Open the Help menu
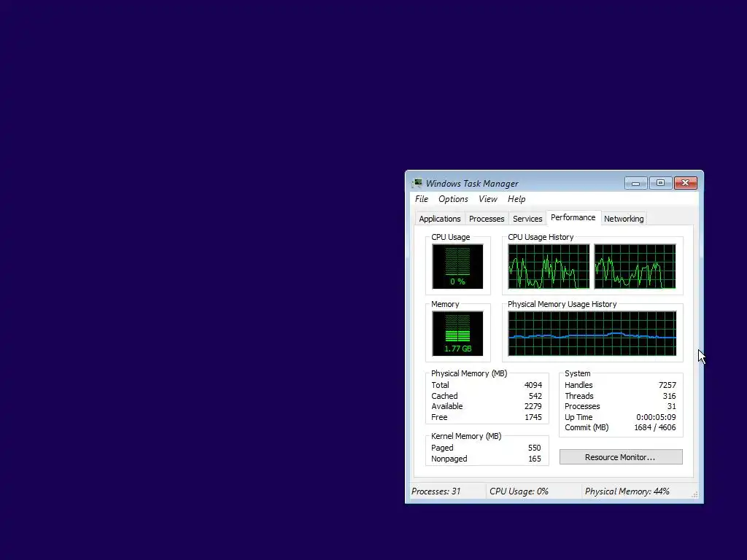This screenshot has height=560, width=747. (516, 199)
